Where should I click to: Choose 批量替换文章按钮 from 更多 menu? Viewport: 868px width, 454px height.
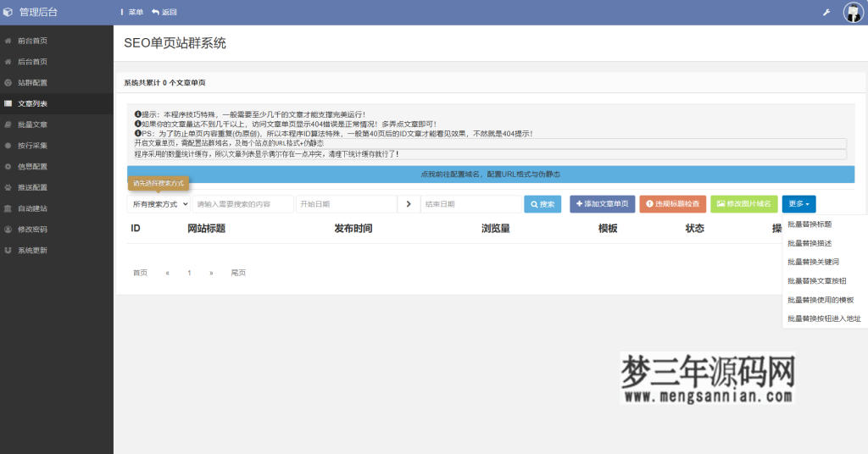point(825,281)
